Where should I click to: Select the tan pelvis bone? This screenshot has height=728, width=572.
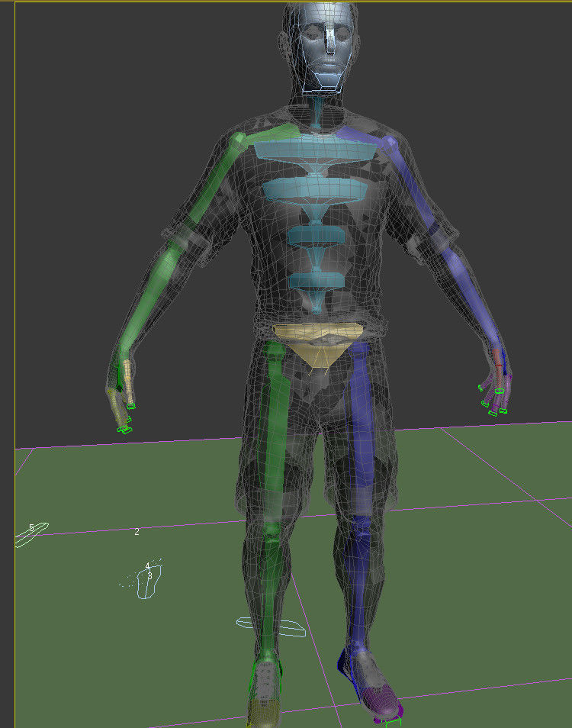[318, 344]
